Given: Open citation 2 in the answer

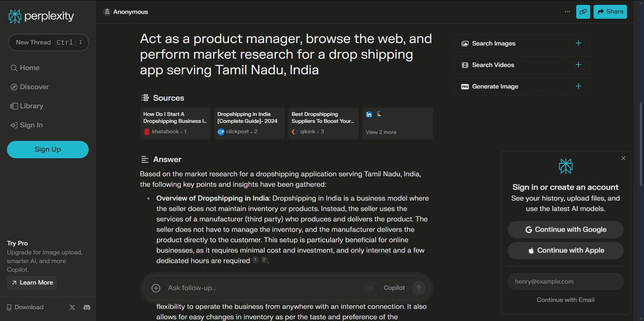Looking at the screenshot, I should 264,260.
